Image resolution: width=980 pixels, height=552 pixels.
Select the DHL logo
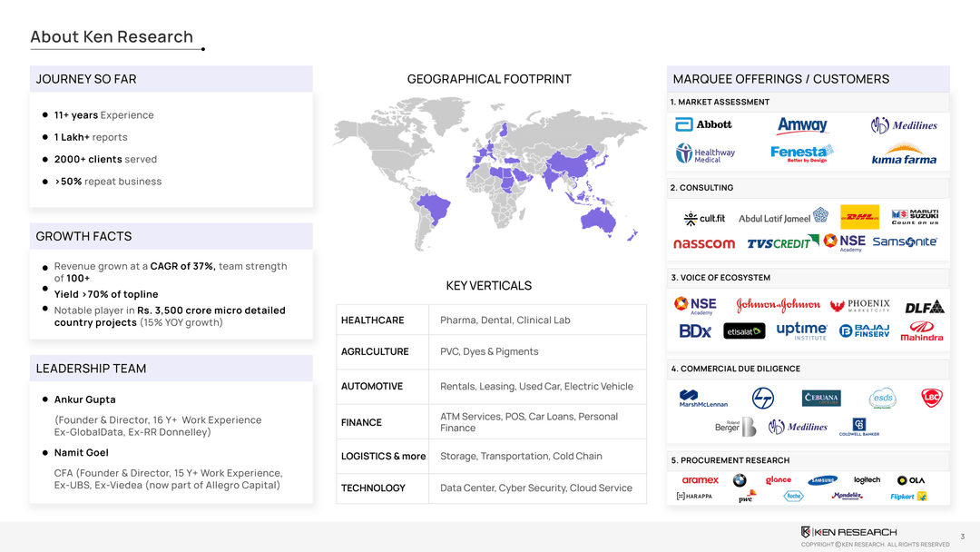point(859,217)
